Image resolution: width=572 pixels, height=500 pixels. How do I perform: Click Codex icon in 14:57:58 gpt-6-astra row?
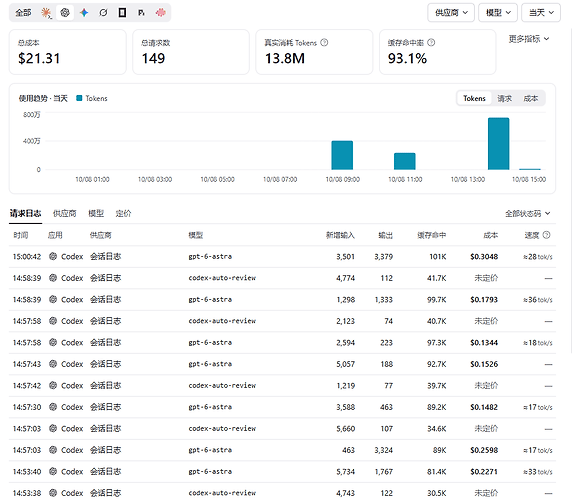pyautogui.click(x=53, y=342)
